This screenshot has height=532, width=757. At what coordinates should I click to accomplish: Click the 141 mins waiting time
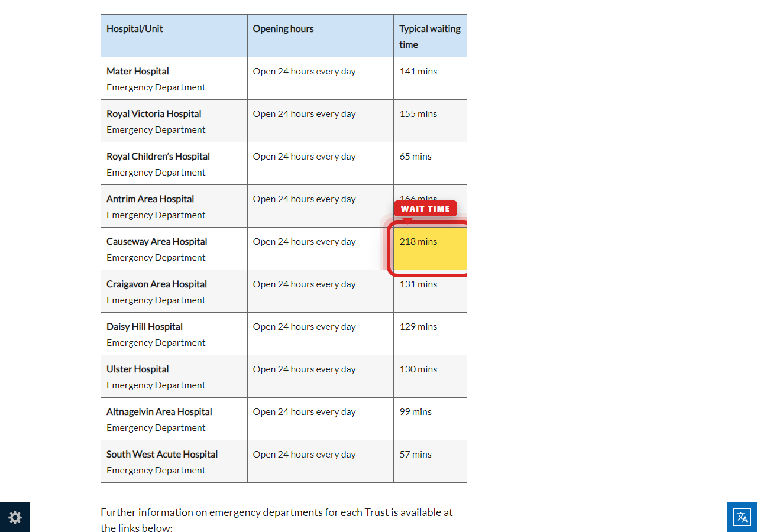coord(418,71)
